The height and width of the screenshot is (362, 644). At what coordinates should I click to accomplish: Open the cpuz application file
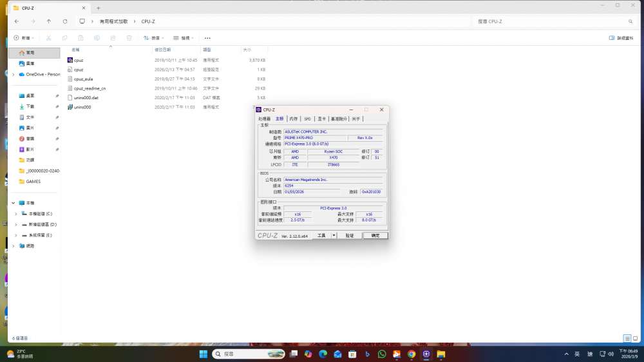[x=79, y=60]
